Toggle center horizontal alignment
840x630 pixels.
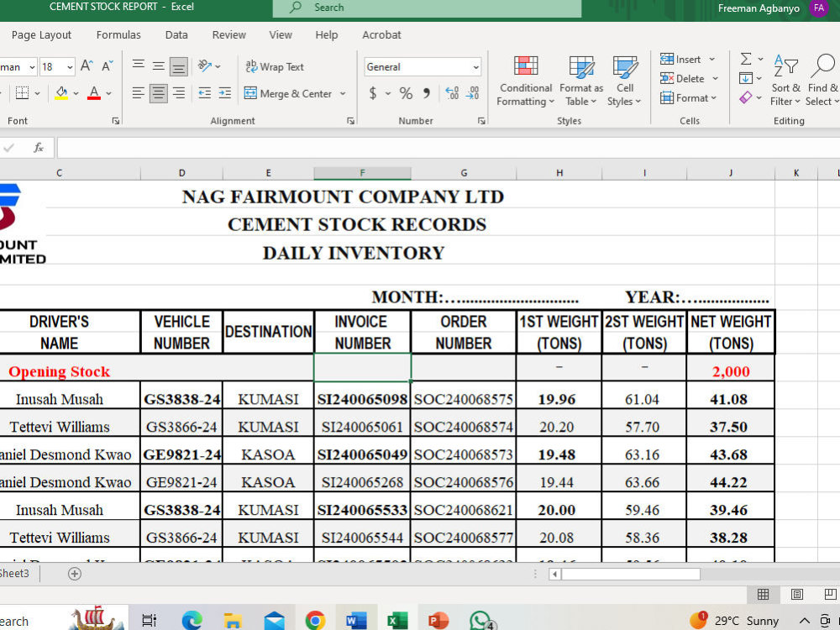tap(159, 93)
